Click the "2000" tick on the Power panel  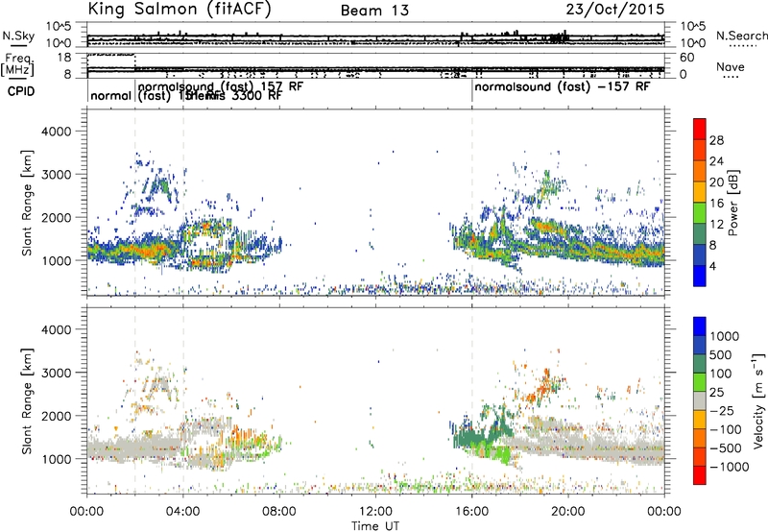coord(56,217)
